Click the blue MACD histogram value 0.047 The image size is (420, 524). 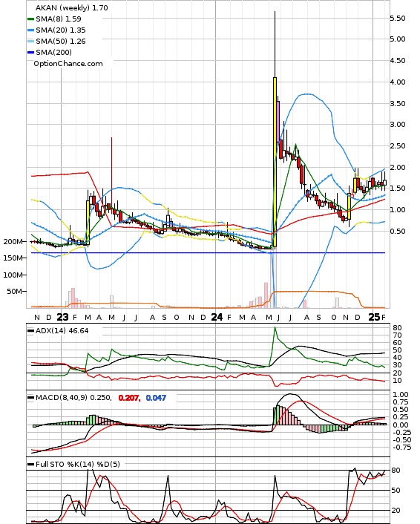point(156,398)
